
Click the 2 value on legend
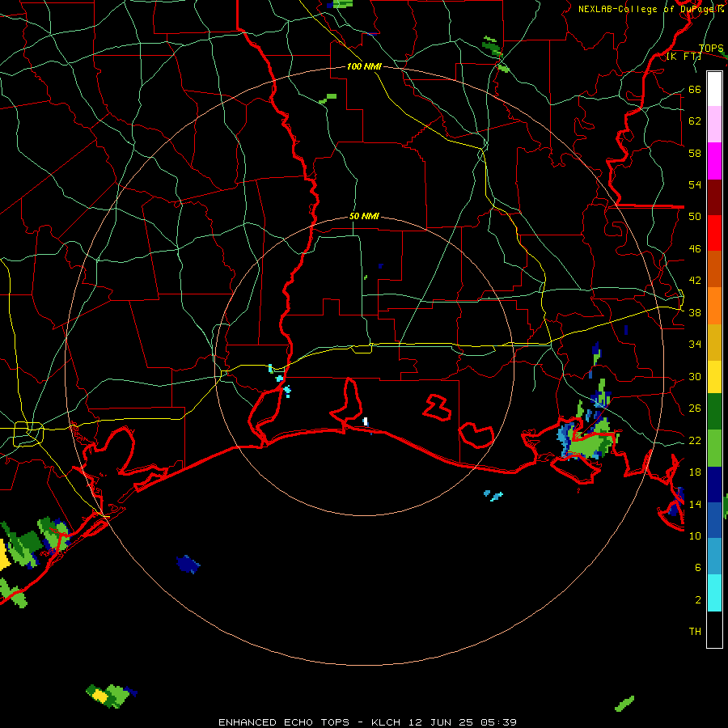pyautogui.click(x=698, y=599)
